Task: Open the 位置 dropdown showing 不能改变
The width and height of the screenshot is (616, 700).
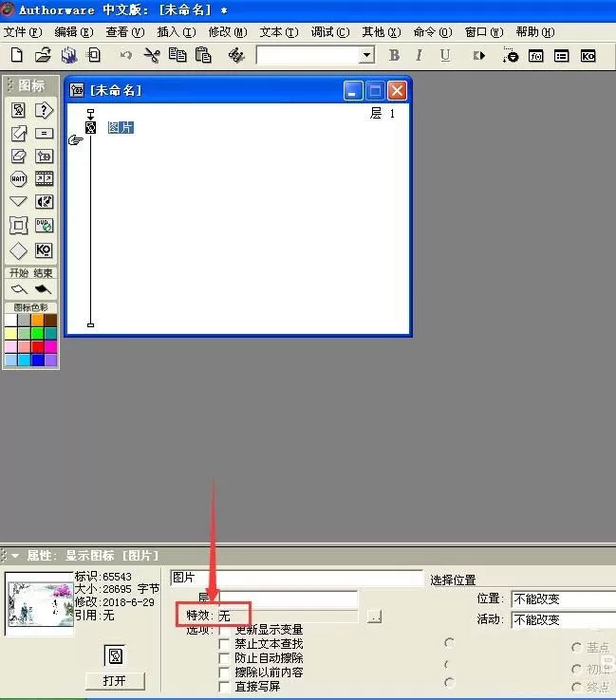Action: tap(564, 599)
